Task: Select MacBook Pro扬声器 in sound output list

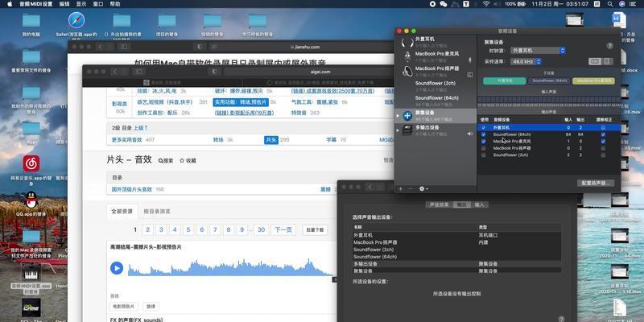Action: [x=456, y=242]
